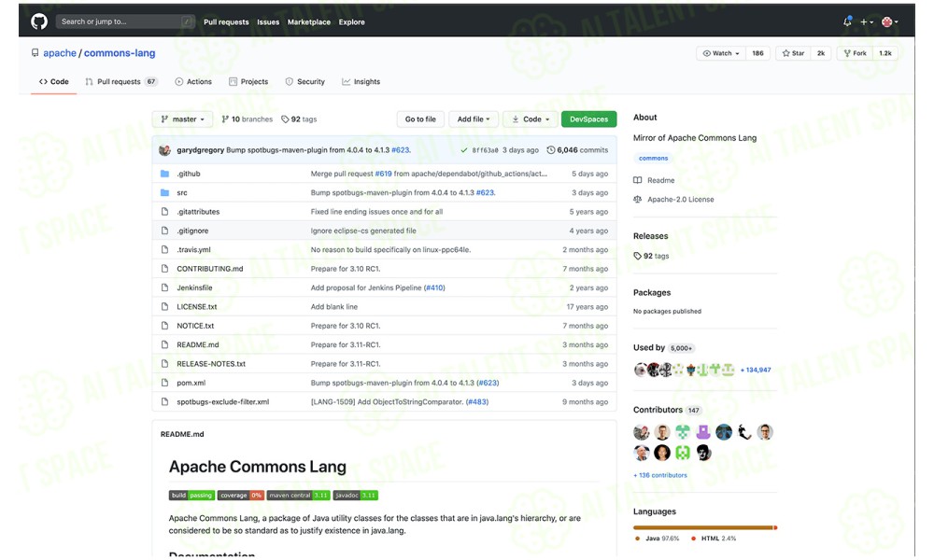Switch to the Insights tab

tap(361, 81)
